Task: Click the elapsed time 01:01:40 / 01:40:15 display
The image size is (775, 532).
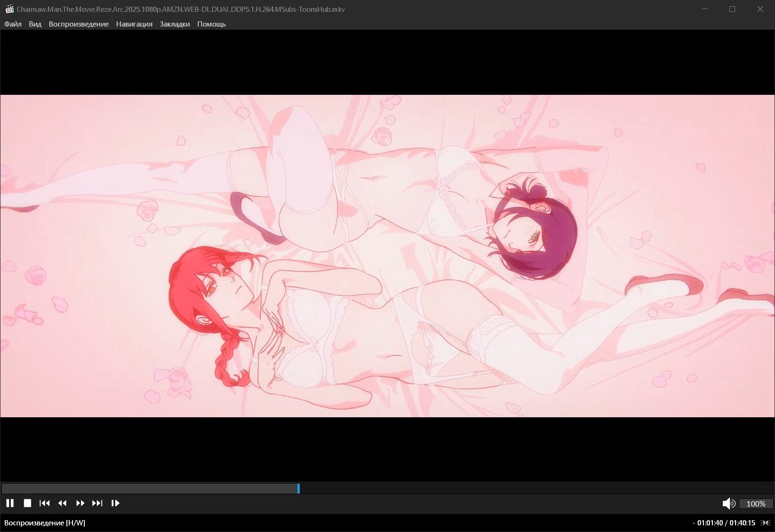Action: point(724,523)
